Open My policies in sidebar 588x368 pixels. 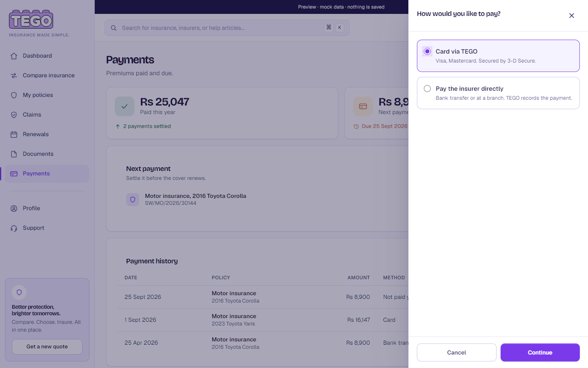coord(47,95)
